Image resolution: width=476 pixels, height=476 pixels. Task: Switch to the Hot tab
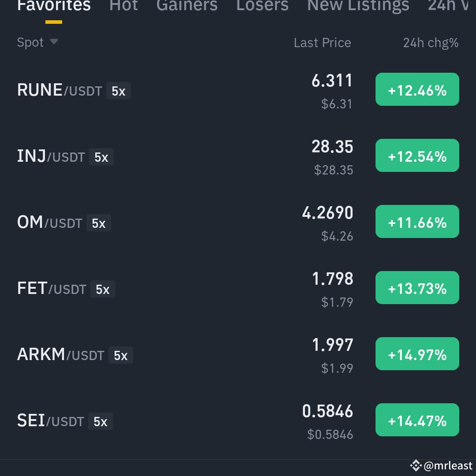point(123,6)
